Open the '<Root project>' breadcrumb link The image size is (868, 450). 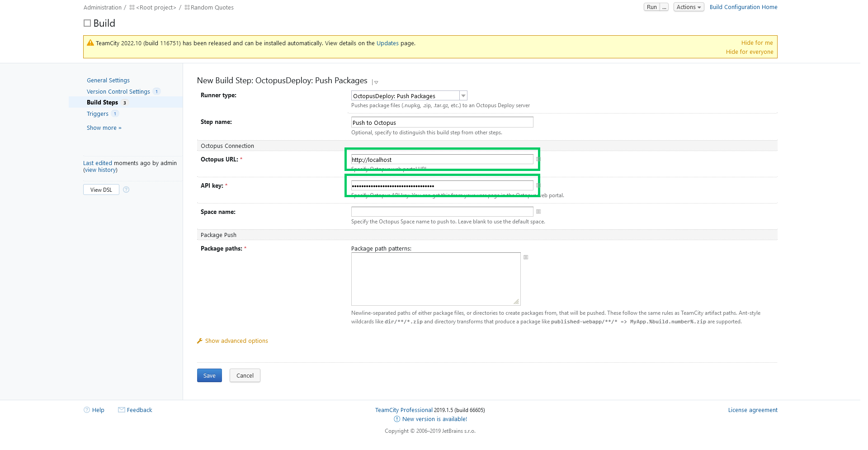click(x=156, y=7)
